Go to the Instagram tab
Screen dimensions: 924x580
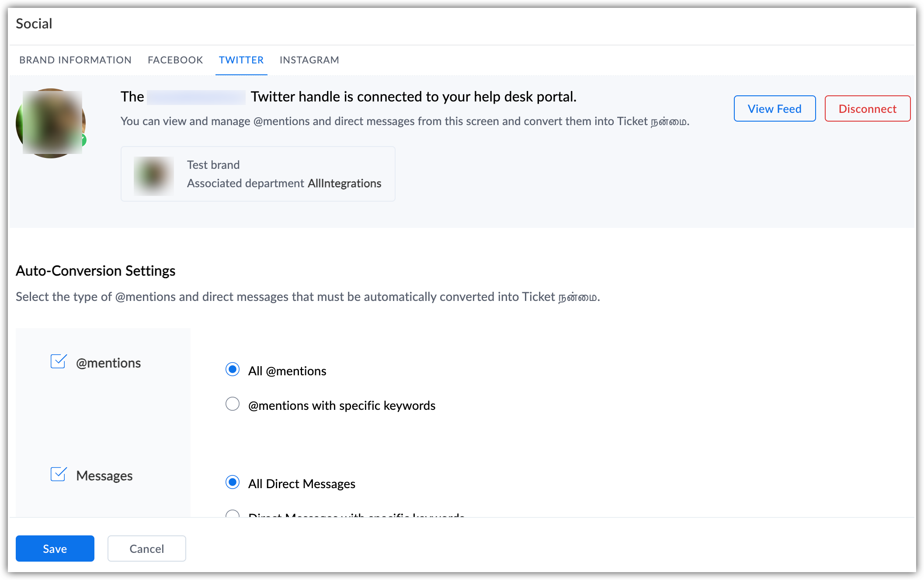click(309, 60)
